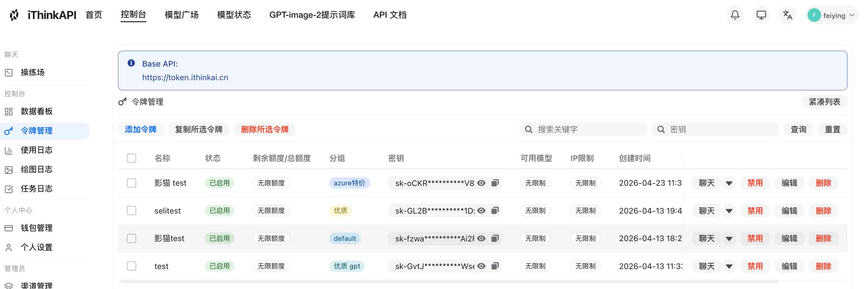
Task: Click the horizontal table scrollbar
Action: click(449, 281)
